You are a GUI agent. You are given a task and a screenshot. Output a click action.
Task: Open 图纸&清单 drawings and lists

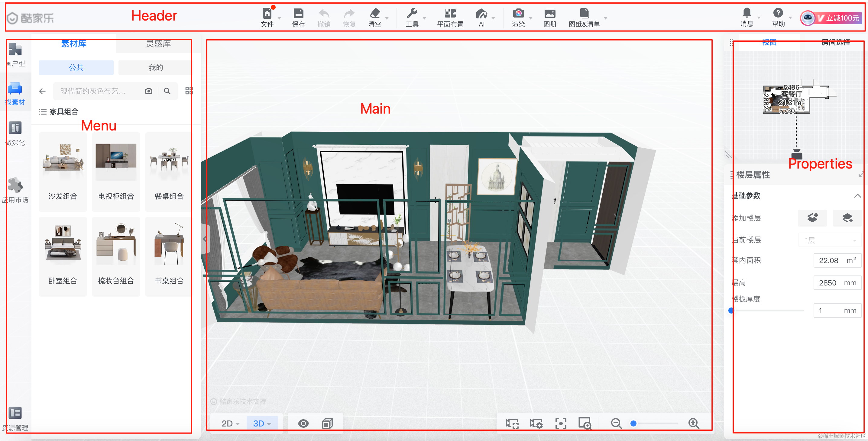point(584,14)
